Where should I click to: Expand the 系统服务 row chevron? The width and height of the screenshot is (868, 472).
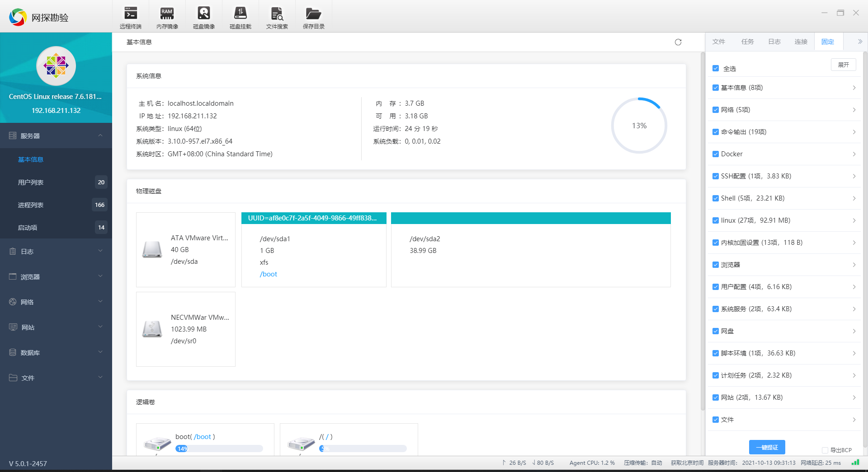click(x=854, y=309)
